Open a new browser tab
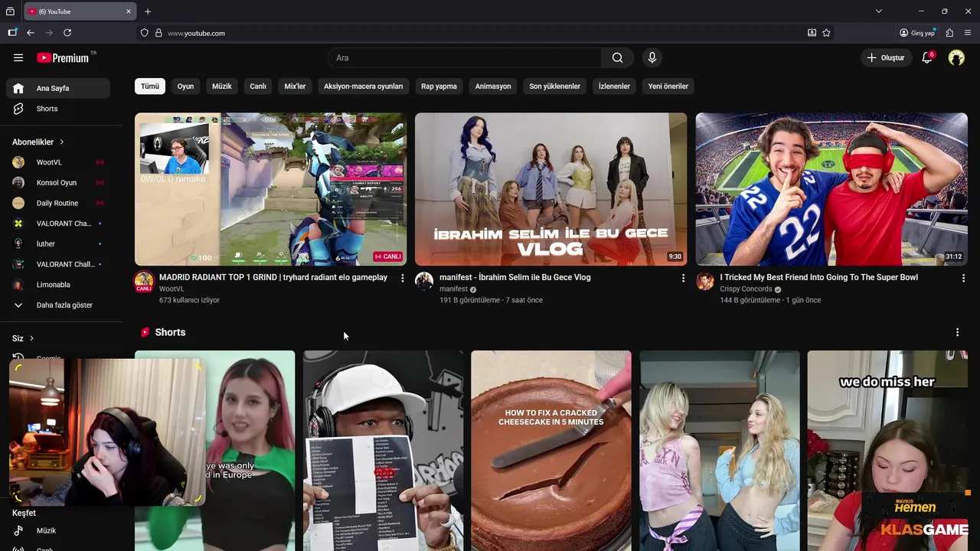This screenshot has width=980, height=551. (x=148, y=11)
